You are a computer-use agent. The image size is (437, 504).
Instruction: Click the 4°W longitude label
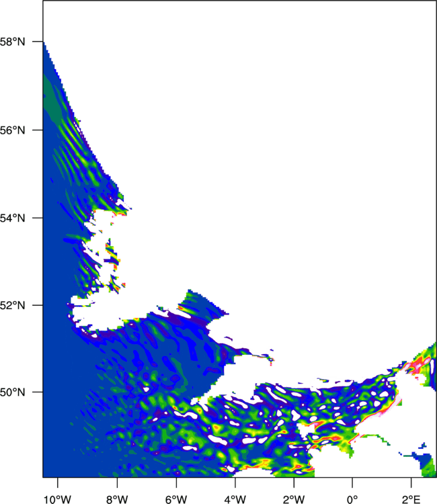(235, 499)
